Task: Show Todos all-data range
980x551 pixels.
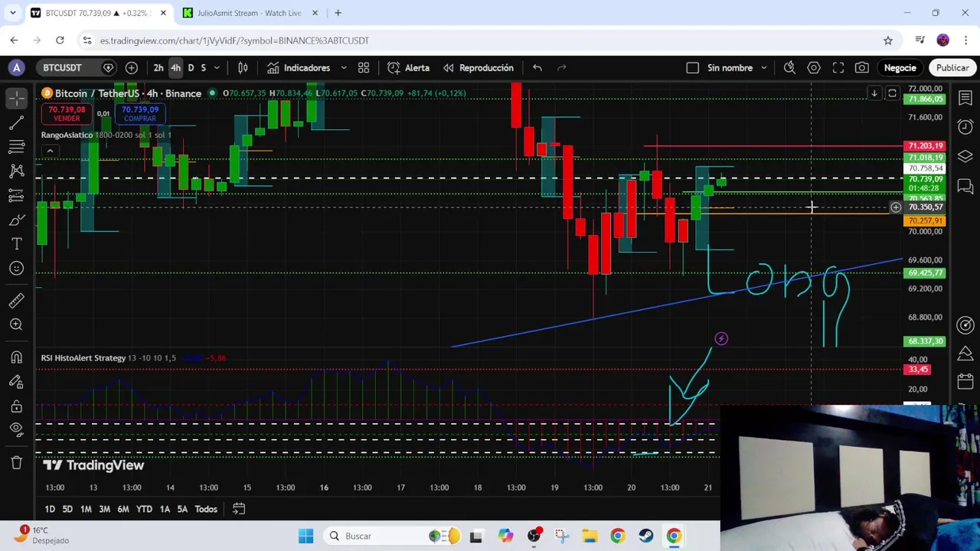Action: click(206, 509)
